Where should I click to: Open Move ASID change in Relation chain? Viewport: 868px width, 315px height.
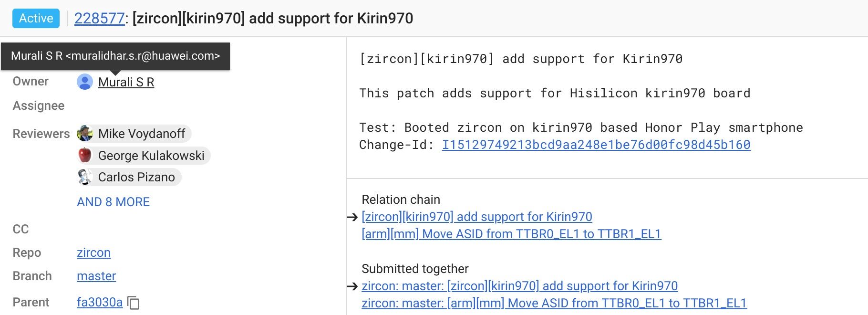click(511, 234)
